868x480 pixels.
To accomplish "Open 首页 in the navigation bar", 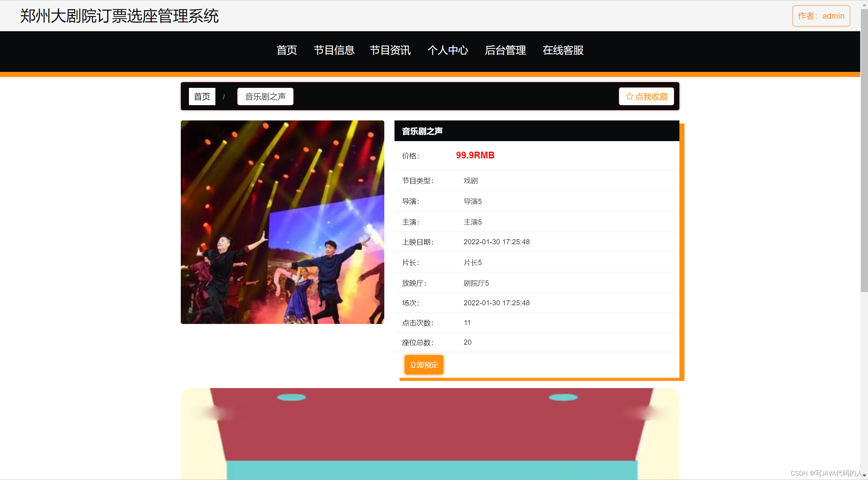I will click(287, 50).
